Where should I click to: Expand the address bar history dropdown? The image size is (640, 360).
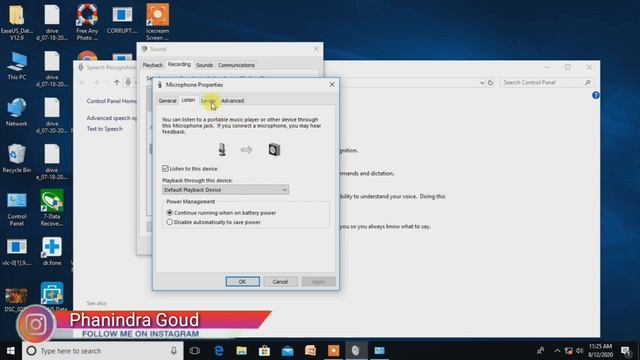coord(482,82)
